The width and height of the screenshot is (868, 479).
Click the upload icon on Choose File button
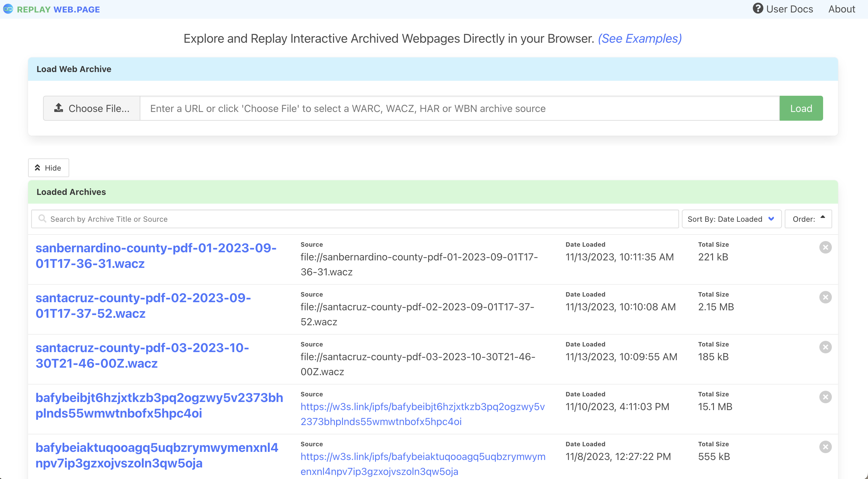point(58,108)
